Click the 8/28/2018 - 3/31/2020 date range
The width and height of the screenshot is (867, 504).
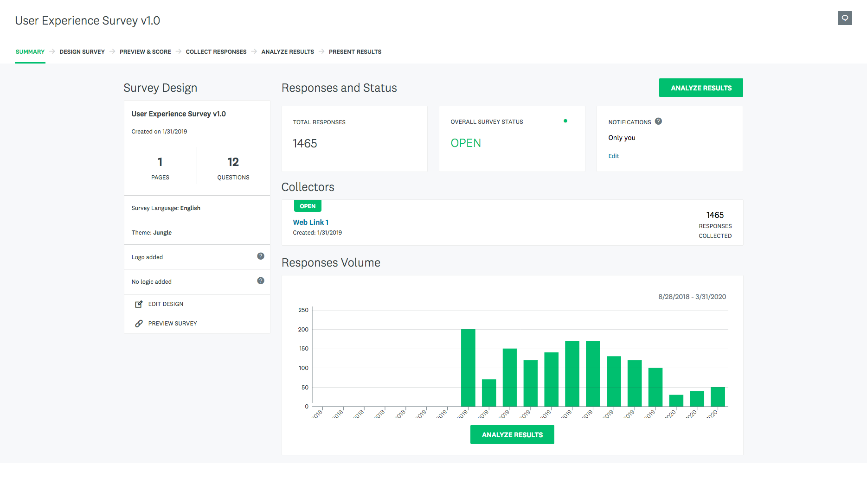click(x=692, y=297)
